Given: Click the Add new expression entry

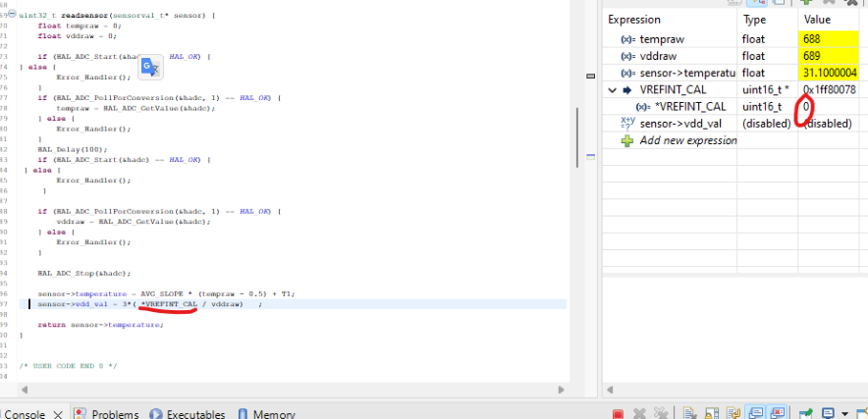Looking at the screenshot, I should [x=688, y=140].
